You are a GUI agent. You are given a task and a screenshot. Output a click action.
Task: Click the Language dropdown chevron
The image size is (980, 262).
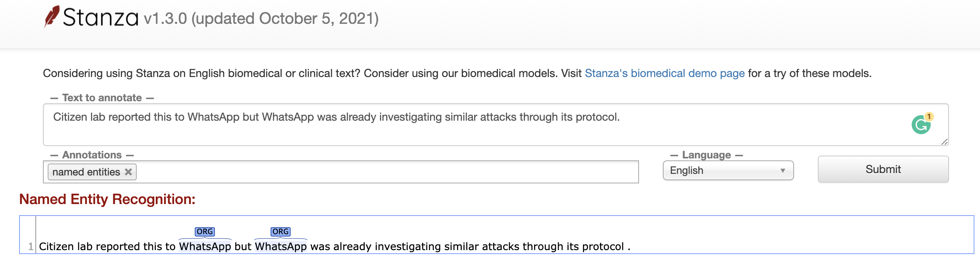782,170
